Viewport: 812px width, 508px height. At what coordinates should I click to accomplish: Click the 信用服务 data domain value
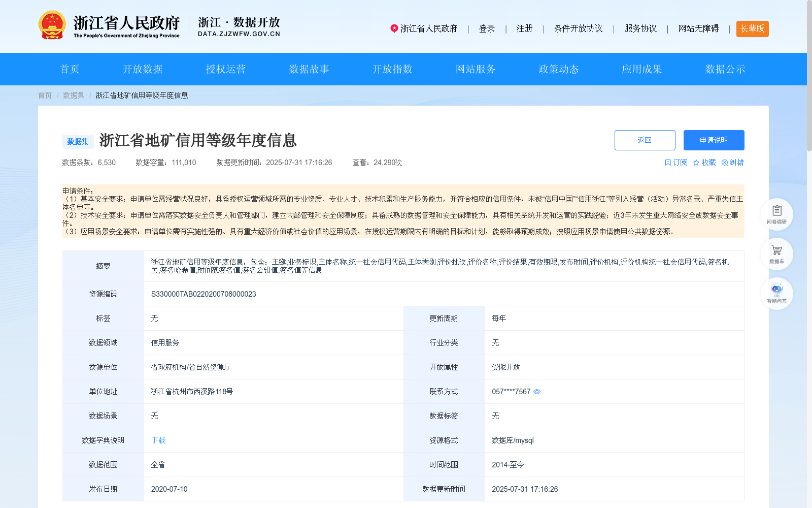[165, 343]
